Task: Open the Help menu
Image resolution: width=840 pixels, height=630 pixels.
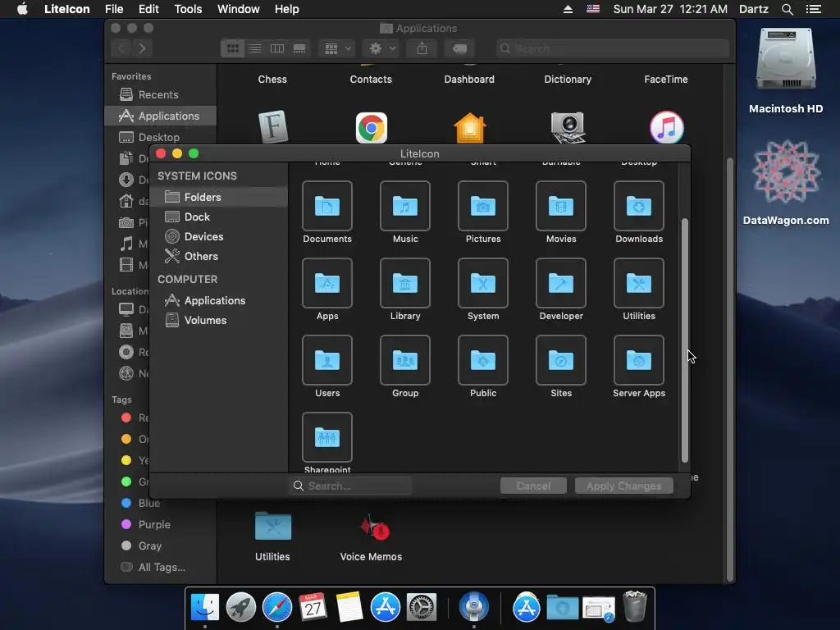Action: pyautogui.click(x=286, y=9)
